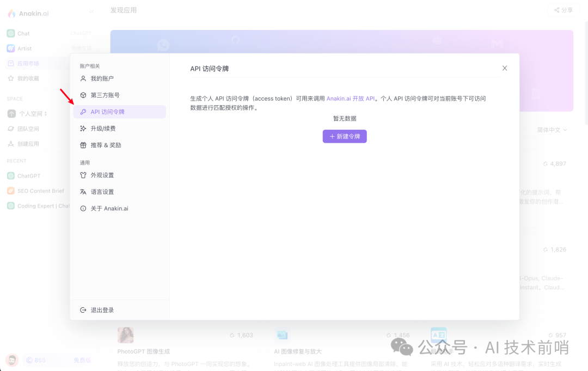Open the 简体中文 language dropdown
The height and width of the screenshot is (371, 588).
(552, 130)
